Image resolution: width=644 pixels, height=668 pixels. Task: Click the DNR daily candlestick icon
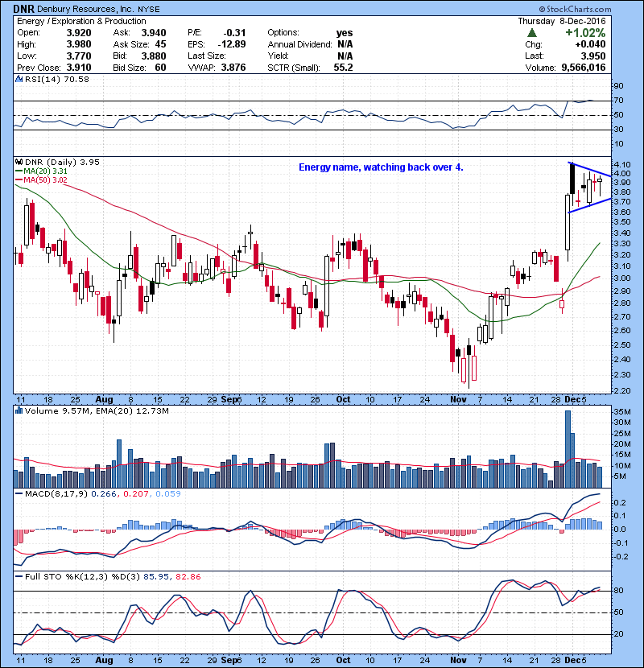pos(19,162)
